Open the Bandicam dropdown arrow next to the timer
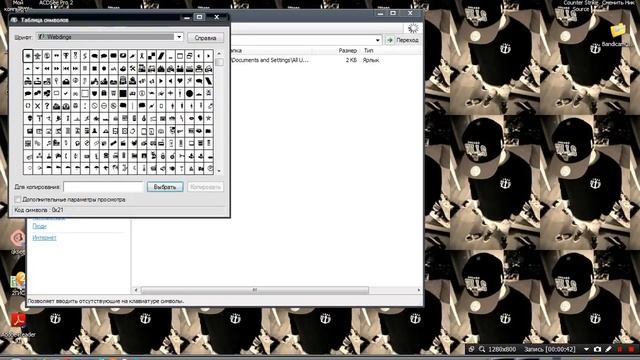Viewport: 640px width, 360px height. coord(587,349)
